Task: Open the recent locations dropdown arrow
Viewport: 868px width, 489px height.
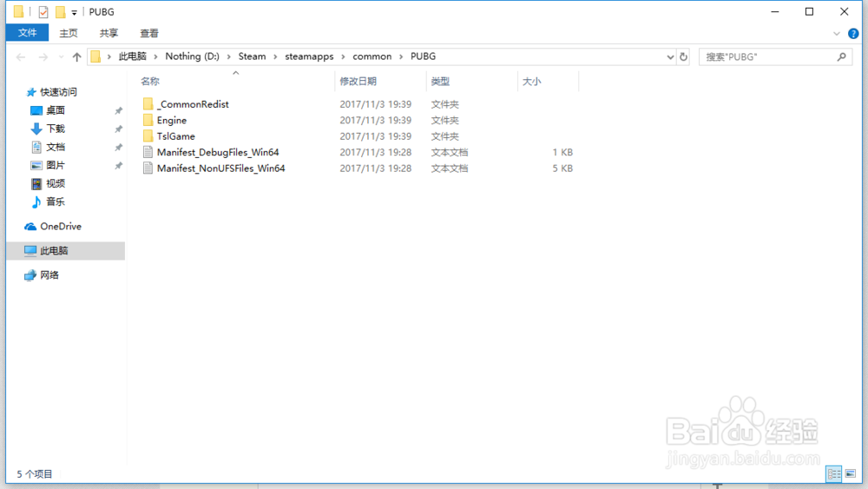Action: 61,56
